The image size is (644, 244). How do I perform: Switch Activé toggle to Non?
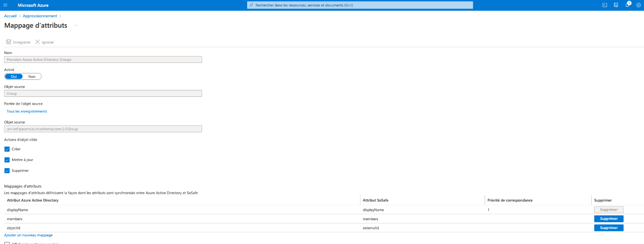click(x=32, y=77)
